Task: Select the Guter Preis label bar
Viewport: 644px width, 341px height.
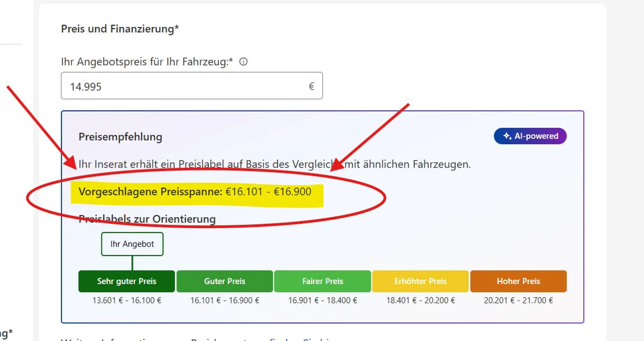Action: pos(225,281)
